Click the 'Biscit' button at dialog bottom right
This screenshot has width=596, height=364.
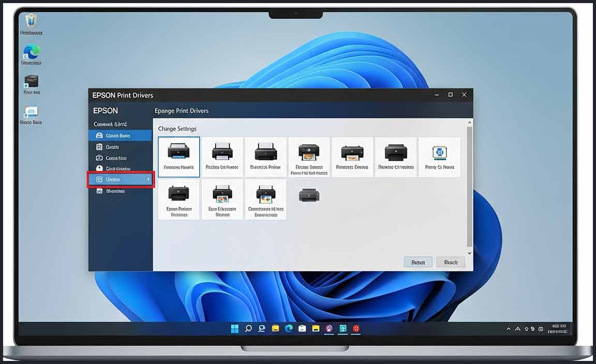(x=451, y=262)
